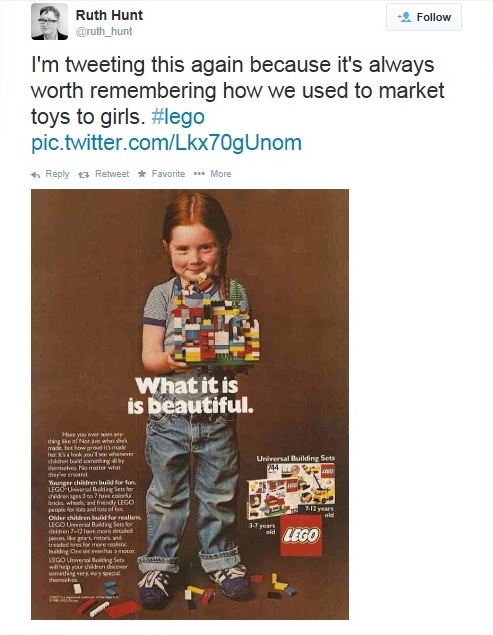The image size is (493, 635).
Task: Click the Retweet arrows icon
Action: tap(84, 175)
